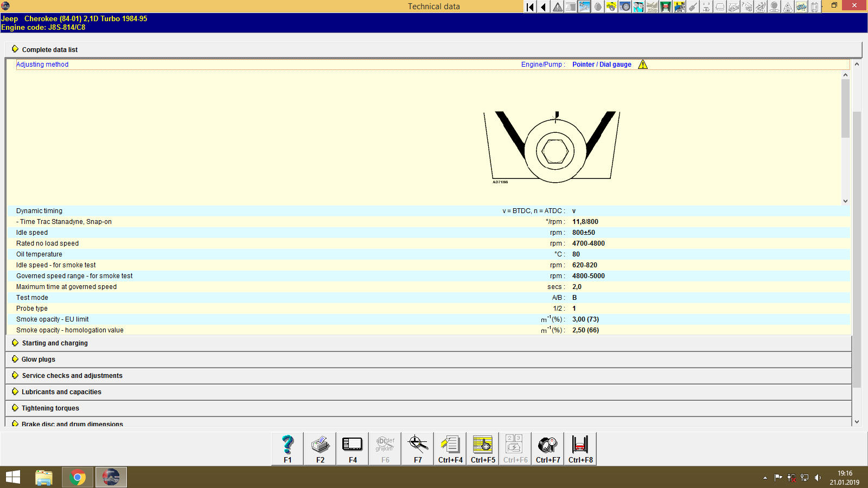The image size is (868, 488).
Task: Print the data using the F2 printer icon
Action: (320, 448)
